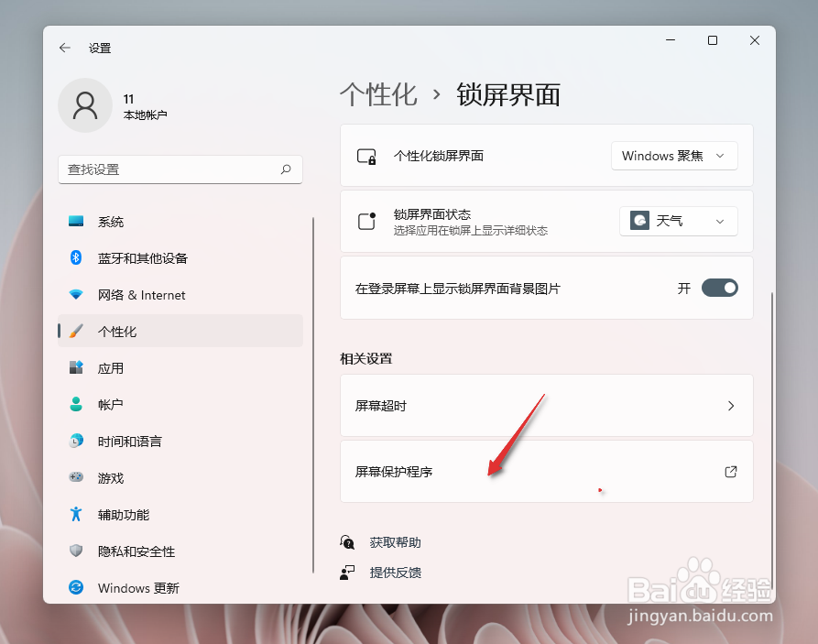Open 网络 & Internet category
The height and width of the screenshot is (644, 818).
(180, 294)
